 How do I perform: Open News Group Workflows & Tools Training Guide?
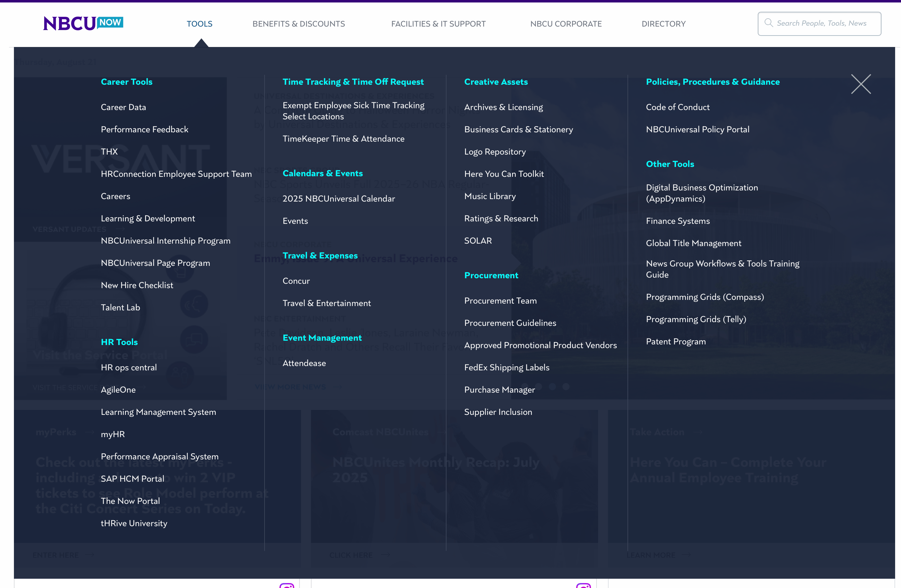pos(723,269)
